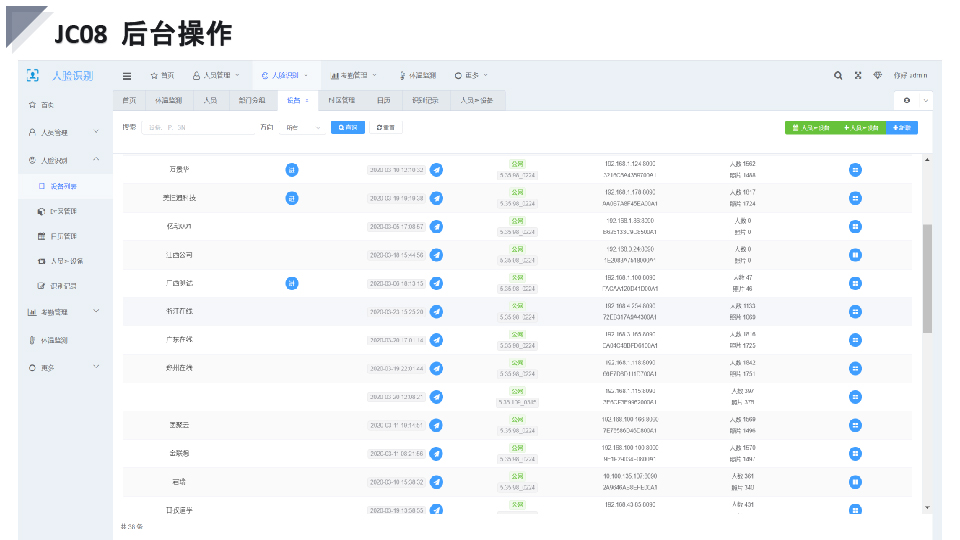Viewport: 960px width, 540px height.
Task: Click into the search keyword input field
Action: [x=195, y=128]
